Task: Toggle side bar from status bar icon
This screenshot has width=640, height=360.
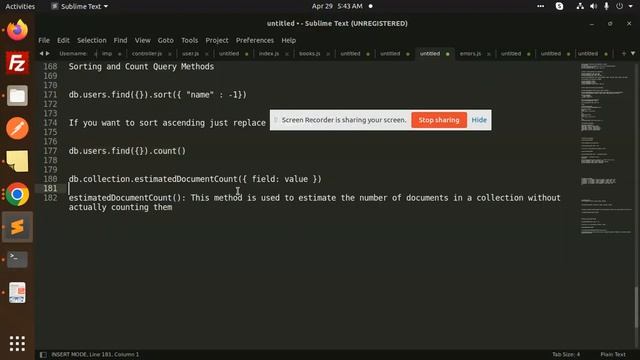Action: [x=43, y=354]
